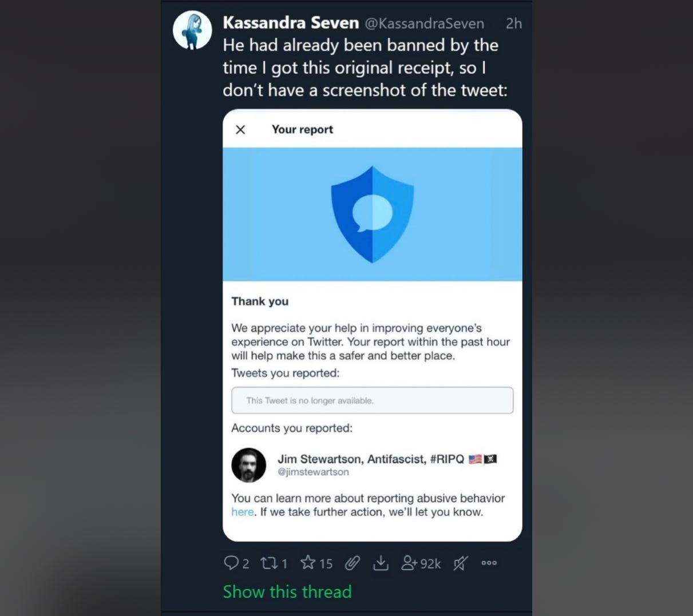This screenshot has height=616, width=693.
Task: Favorite the tweet with the star icon
Action: [308, 562]
